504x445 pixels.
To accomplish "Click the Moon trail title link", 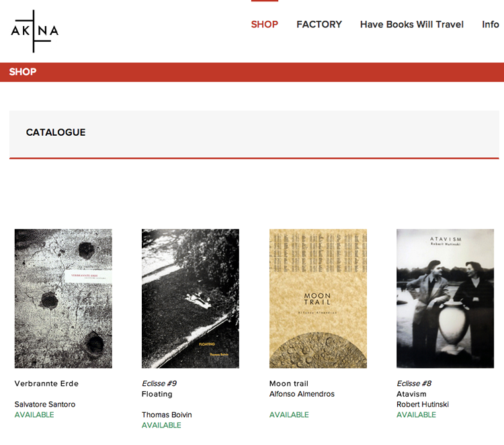I will coord(289,384).
